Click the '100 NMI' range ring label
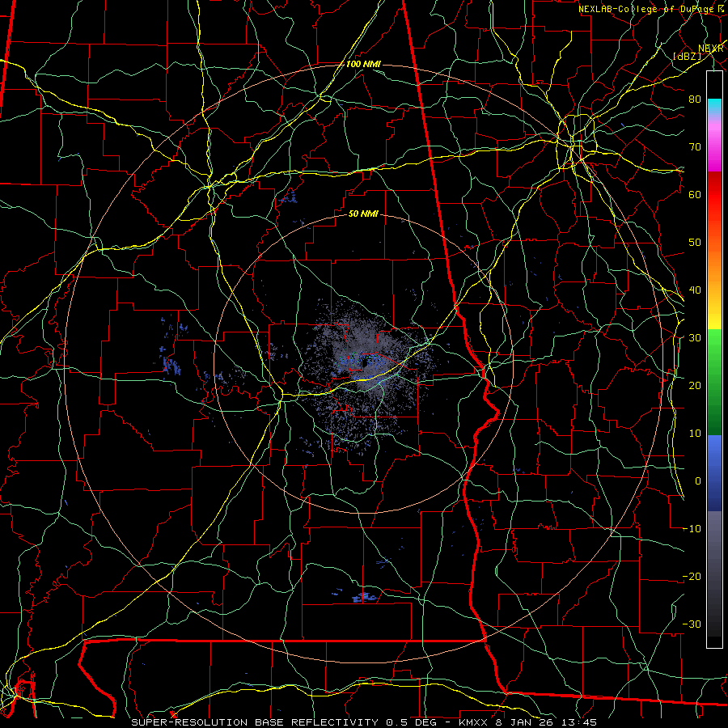Image resolution: width=728 pixels, height=728 pixels. pyautogui.click(x=363, y=64)
